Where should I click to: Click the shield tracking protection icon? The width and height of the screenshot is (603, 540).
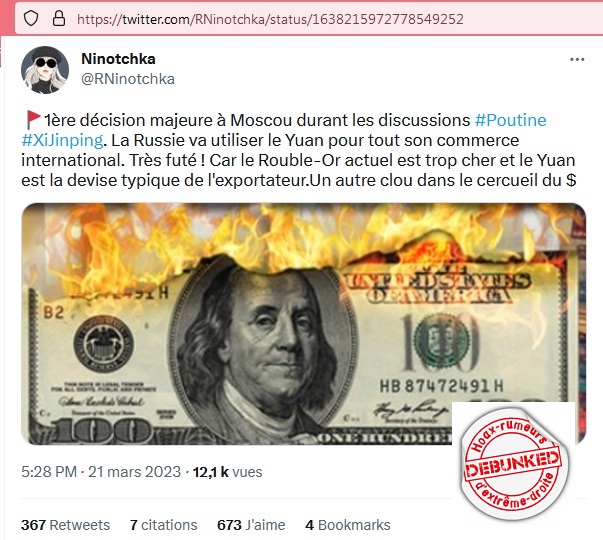click(x=31, y=18)
